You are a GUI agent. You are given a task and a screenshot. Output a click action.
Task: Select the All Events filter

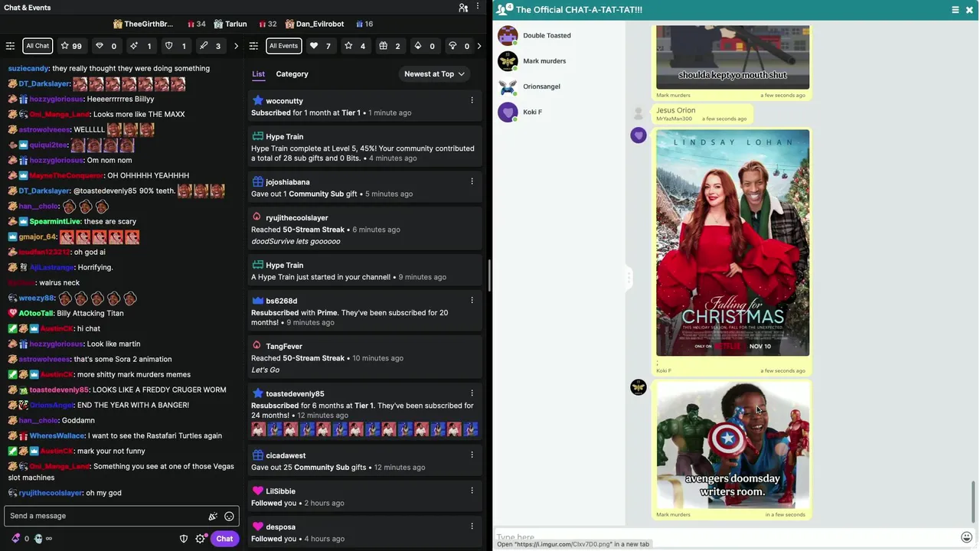(283, 46)
